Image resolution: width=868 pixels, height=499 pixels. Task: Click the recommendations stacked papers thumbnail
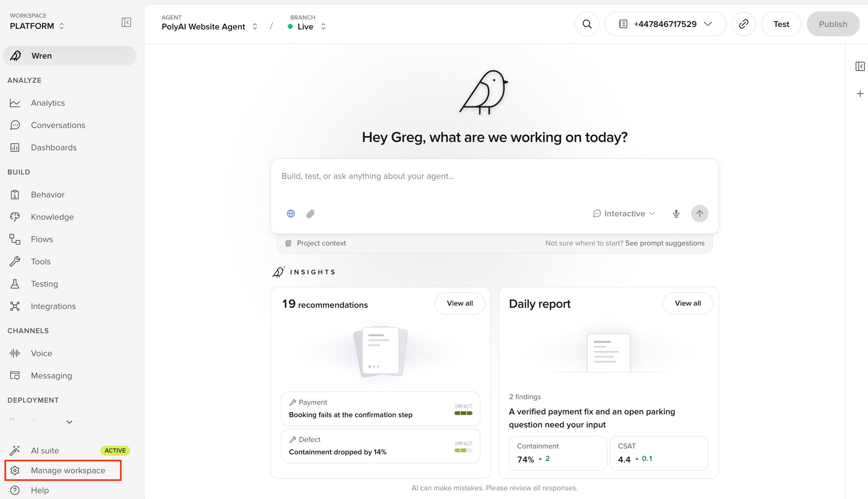[380, 352]
